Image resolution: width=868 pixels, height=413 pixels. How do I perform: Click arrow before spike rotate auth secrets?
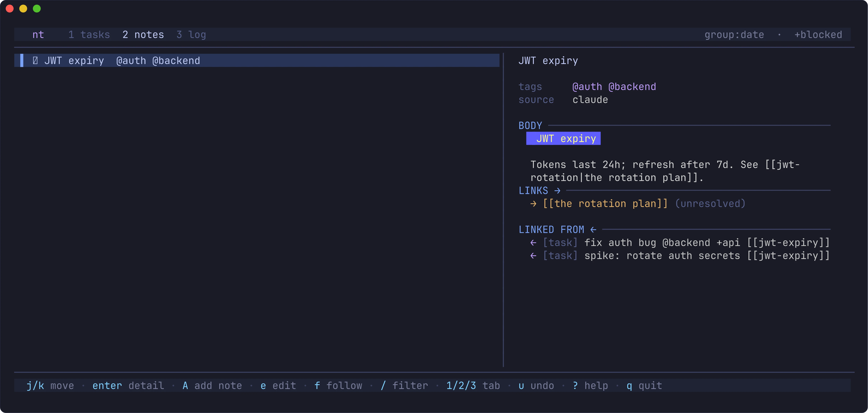(x=533, y=256)
